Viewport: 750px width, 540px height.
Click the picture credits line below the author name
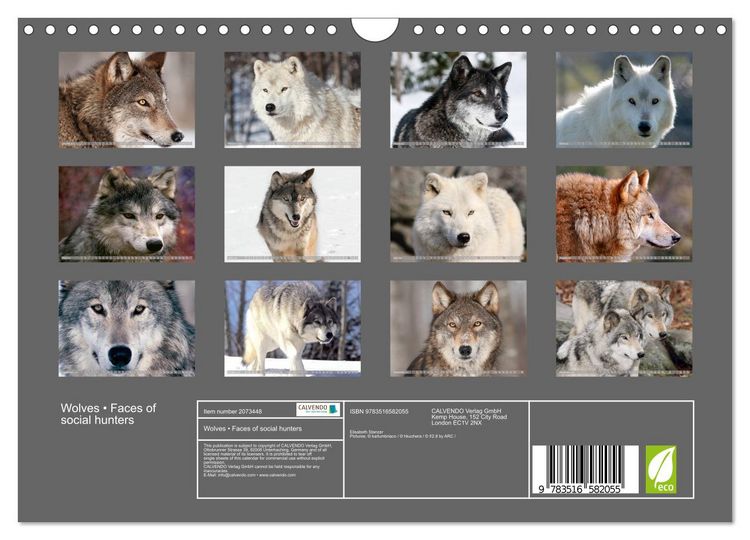[403, 436]
